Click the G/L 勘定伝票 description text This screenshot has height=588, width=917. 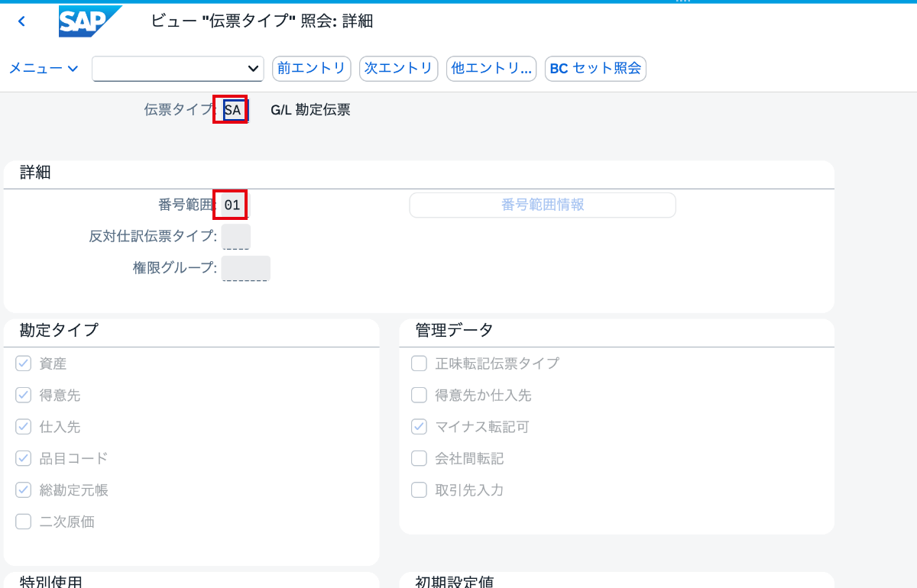pyautogui.click(x=310, y=110)
